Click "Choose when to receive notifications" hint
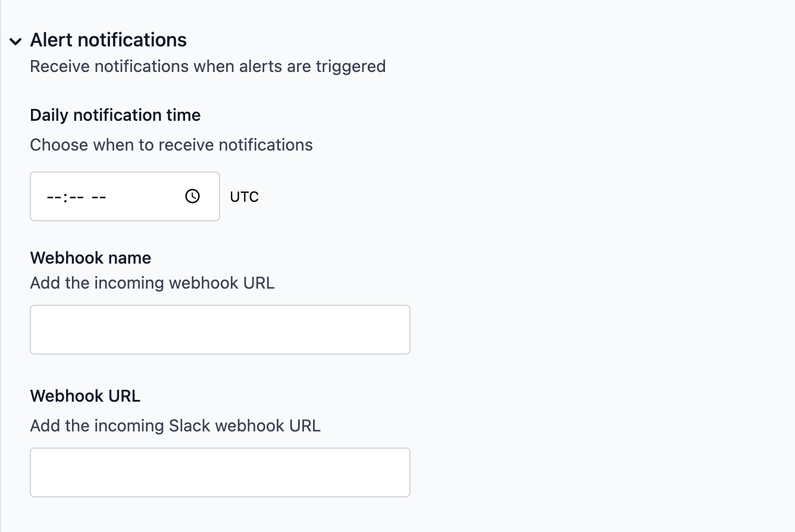The image size is (795, 532). click(x=171, y=145)
